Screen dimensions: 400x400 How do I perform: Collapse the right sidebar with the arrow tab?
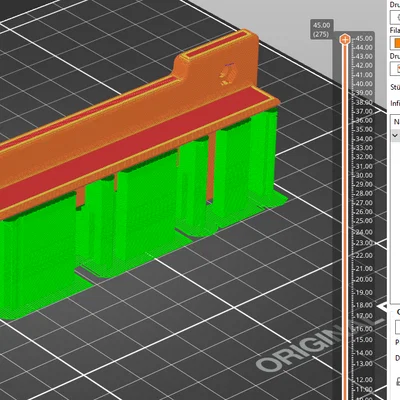[382, 306]
